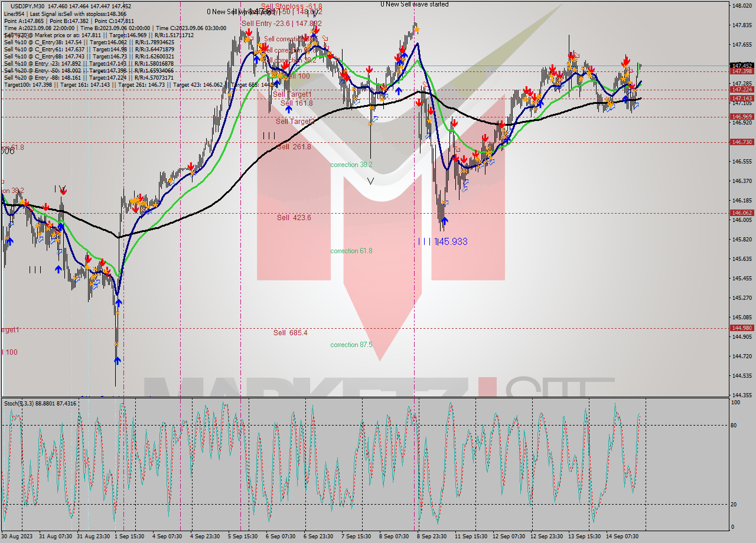Screen dimensions: 756x543
Task: Click the 'Stoch(3,3,3) 88.8801 87.4316' indicator label
Action: pyautogui.click(x=40, y=403)
